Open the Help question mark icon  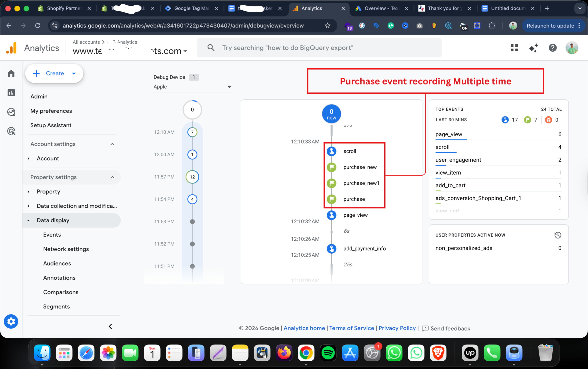(x=553, y=48)
